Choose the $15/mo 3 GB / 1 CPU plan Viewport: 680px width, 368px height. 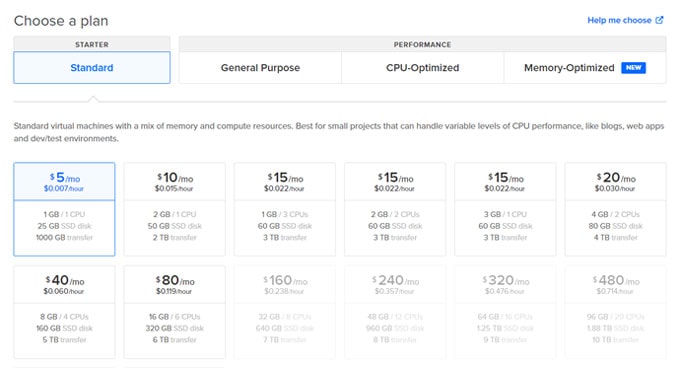pyautogui.click(x=505, y=209)
